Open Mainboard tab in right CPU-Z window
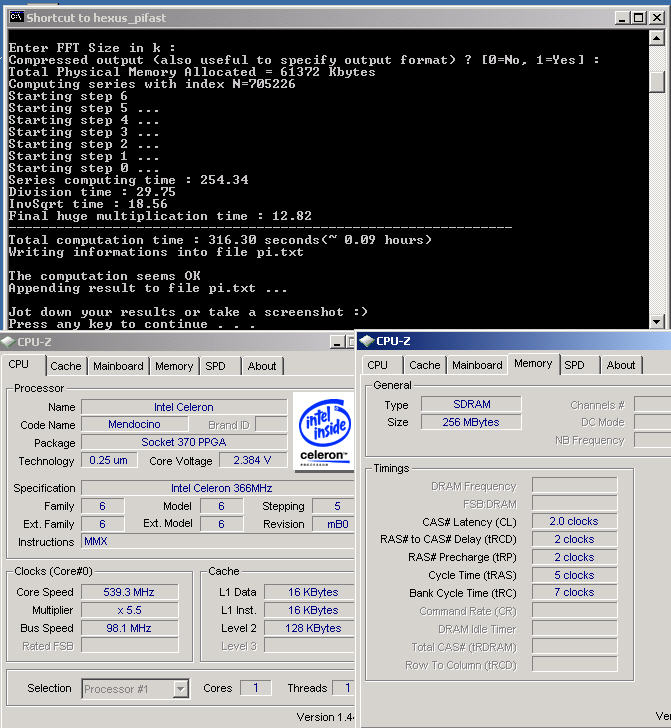This screenshot has width=671, height=728. coord(477,365)
